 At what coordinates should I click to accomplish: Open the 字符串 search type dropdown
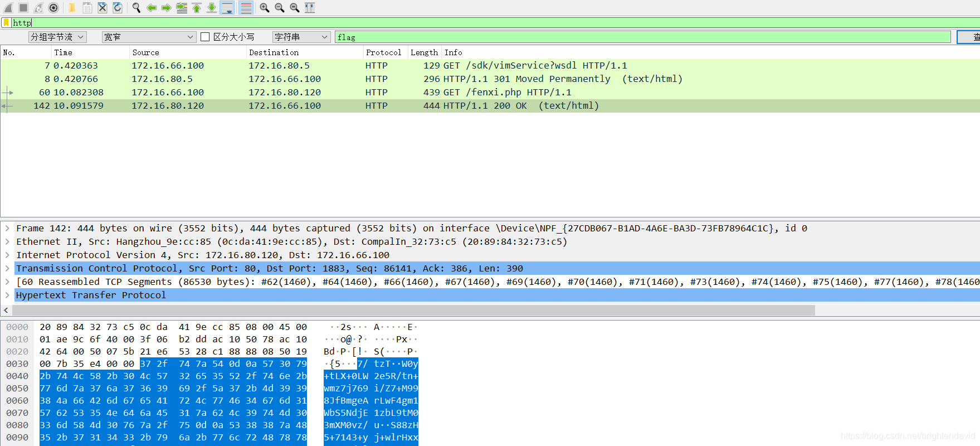click(x=301, y=37)
